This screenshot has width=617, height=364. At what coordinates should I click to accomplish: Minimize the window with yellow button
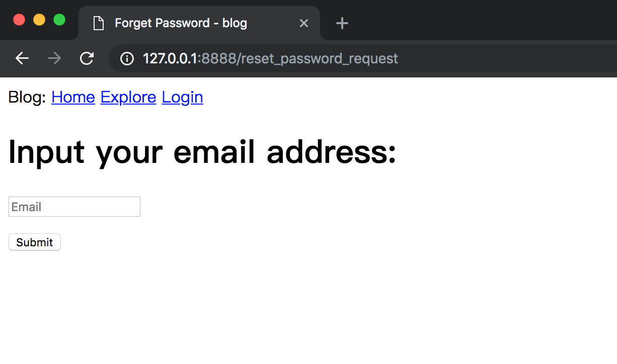[x=39, y=20]
